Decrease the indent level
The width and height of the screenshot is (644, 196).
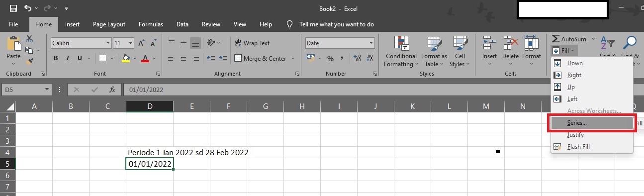click(x=211, y=58)
